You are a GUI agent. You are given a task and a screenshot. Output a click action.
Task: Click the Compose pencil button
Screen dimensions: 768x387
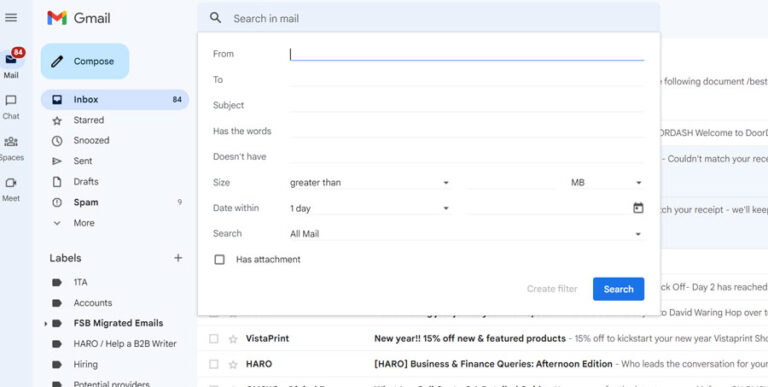point(85,61)
